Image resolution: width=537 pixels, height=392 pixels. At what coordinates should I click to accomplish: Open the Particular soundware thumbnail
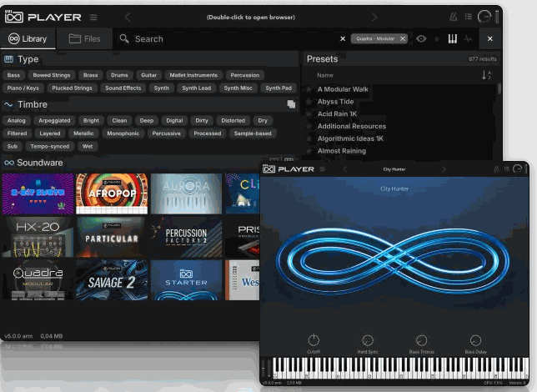pos(112,237)
